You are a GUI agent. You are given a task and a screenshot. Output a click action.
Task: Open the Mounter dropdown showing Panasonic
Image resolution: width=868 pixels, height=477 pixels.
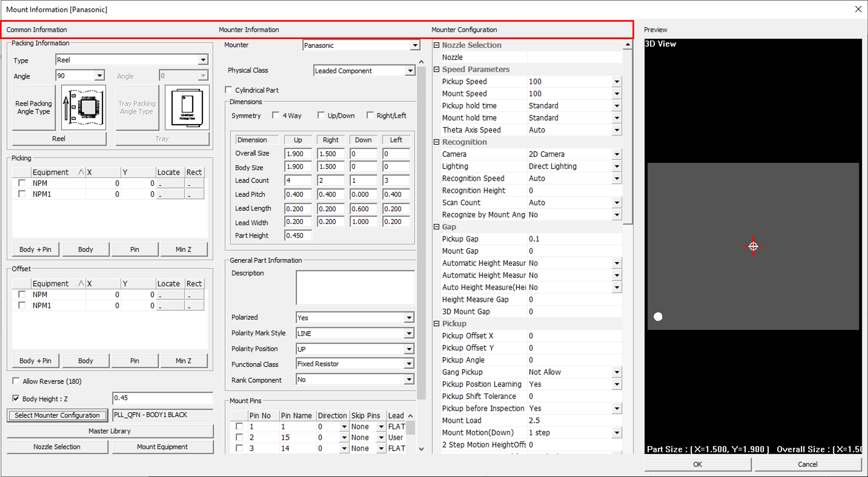coord(415,46)
